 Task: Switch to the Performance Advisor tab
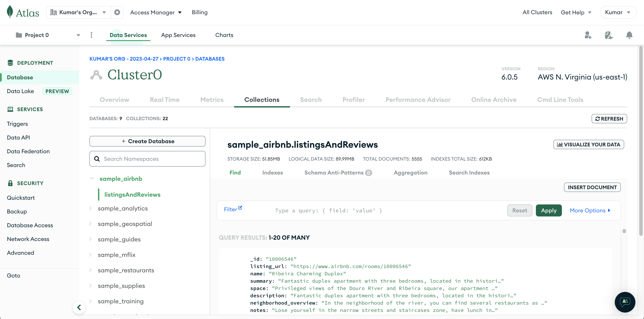coord(418,100)
